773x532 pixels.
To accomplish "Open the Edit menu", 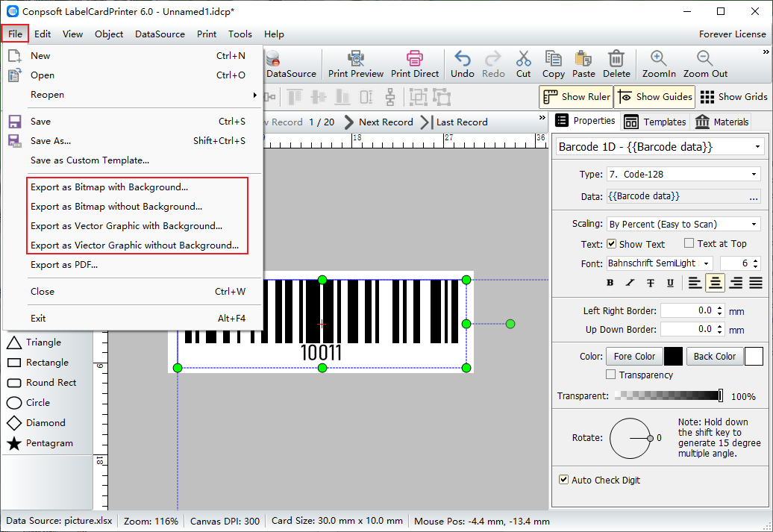I will pyautogui.click(x=43, y=34).
